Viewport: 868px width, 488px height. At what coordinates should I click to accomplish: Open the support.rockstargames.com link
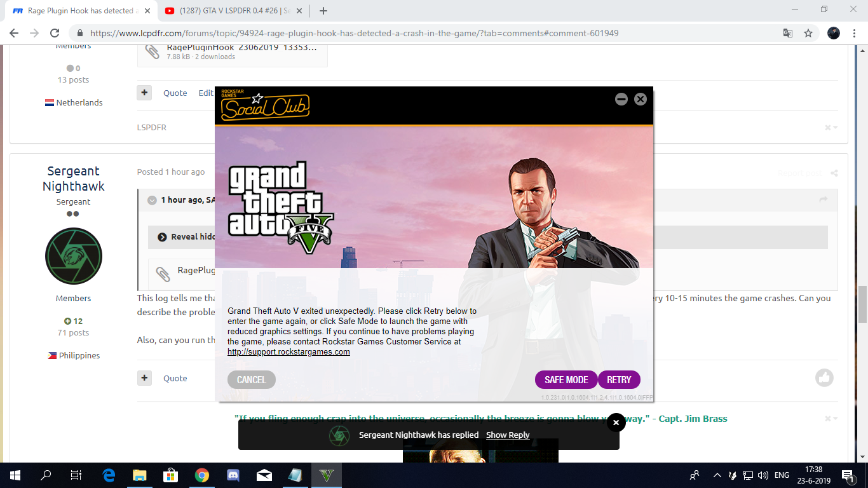pos(288,352)
